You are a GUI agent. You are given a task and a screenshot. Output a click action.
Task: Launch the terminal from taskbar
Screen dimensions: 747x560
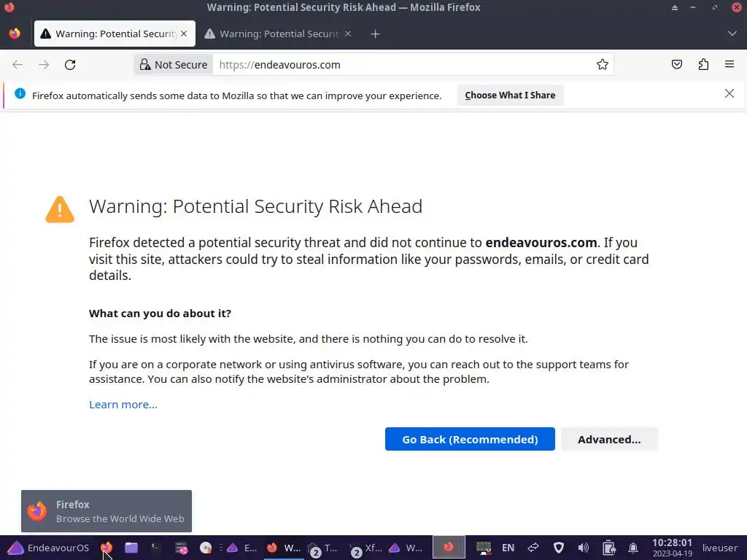(x=156, y=548)
